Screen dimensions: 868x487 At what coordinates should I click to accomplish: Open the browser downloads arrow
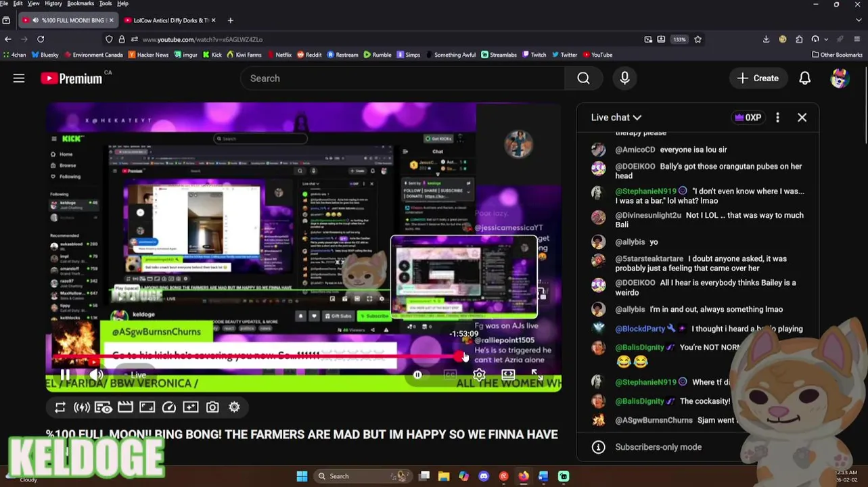(766, 39)
